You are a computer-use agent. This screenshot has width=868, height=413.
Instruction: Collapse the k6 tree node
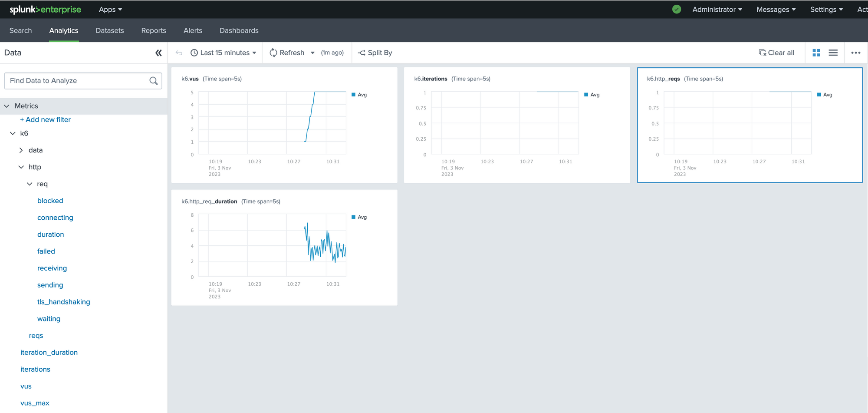click(13, 133)
